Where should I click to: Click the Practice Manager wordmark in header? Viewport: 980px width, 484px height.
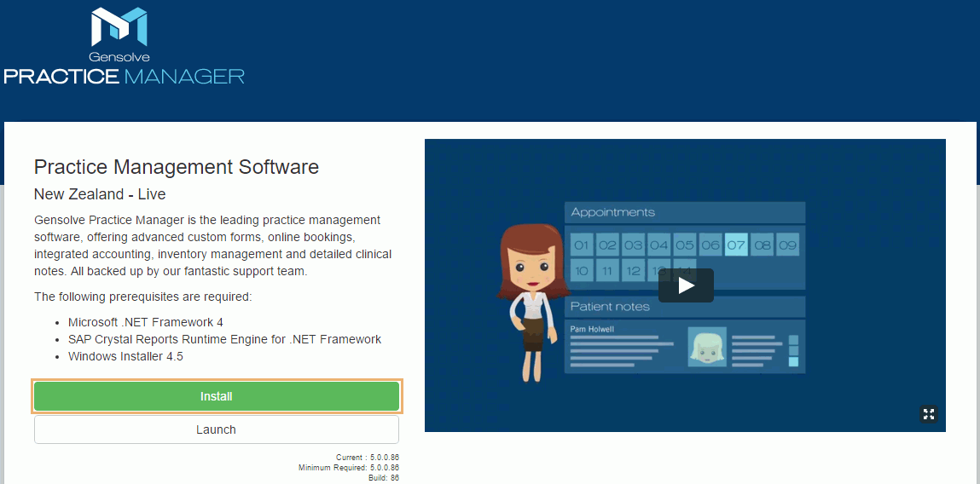125,77
